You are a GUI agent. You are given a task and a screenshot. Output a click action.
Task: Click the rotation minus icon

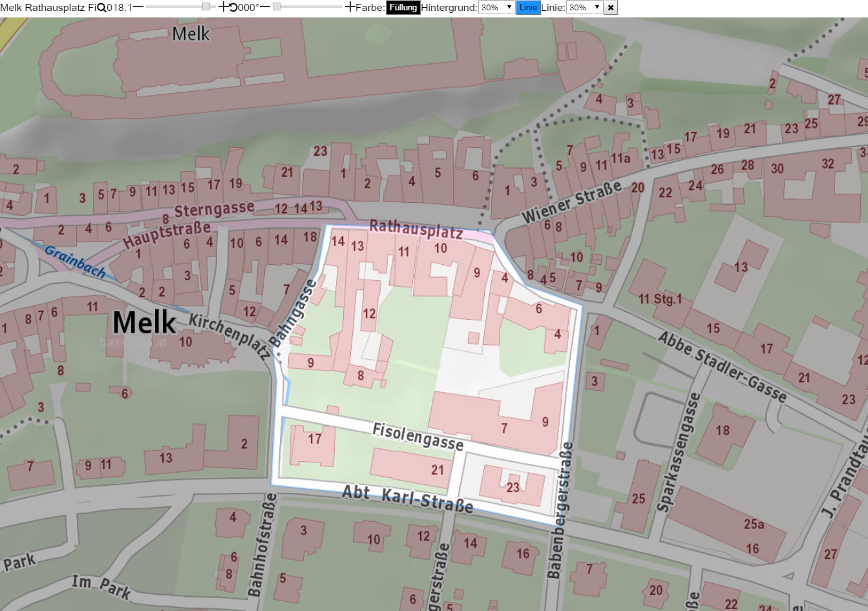click(265, 7)
